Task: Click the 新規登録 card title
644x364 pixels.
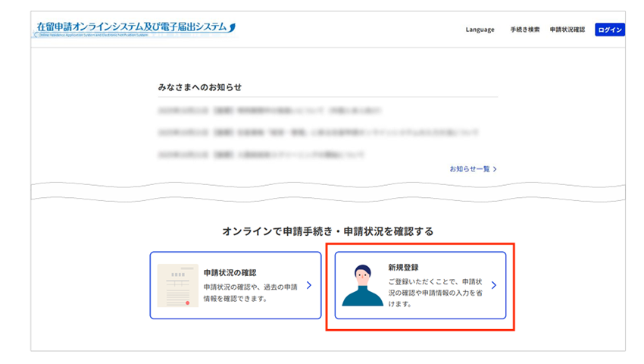Action: point(403,268)
